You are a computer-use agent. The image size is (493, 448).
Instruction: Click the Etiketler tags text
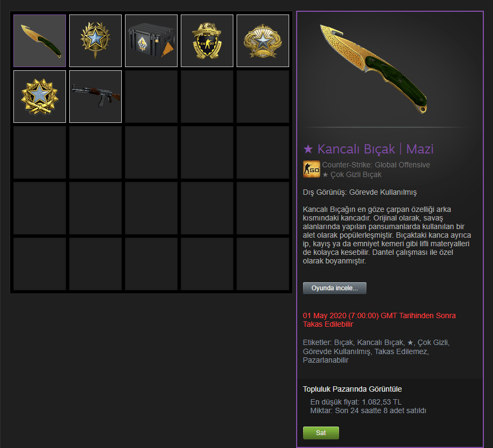pos(376,351)
